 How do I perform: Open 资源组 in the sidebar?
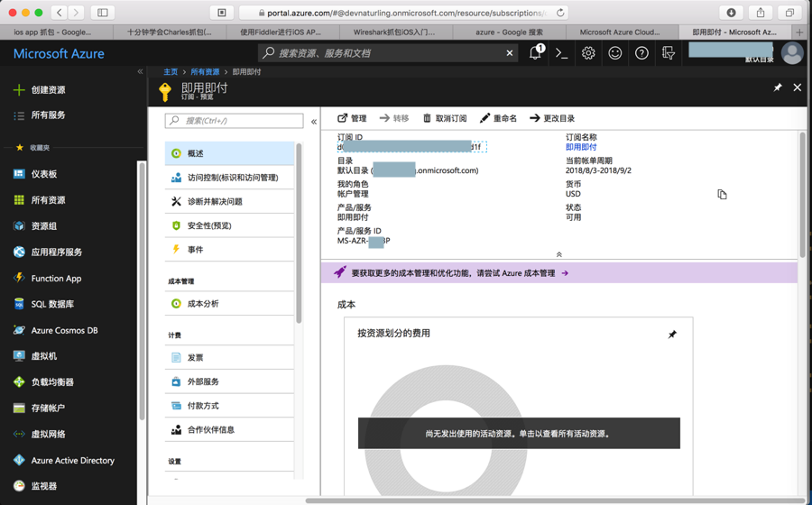tap(35, 225)
